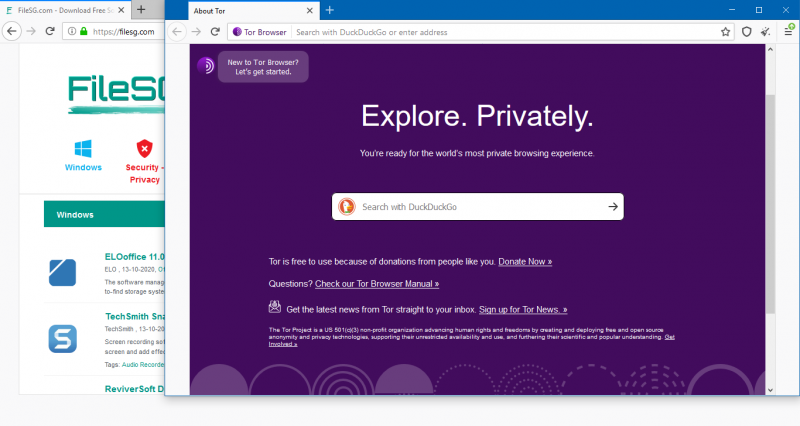Click the green padlock in the FileSG address bar
The width and height of the screenshot is (800, 426).
click(x=84, y=31)
